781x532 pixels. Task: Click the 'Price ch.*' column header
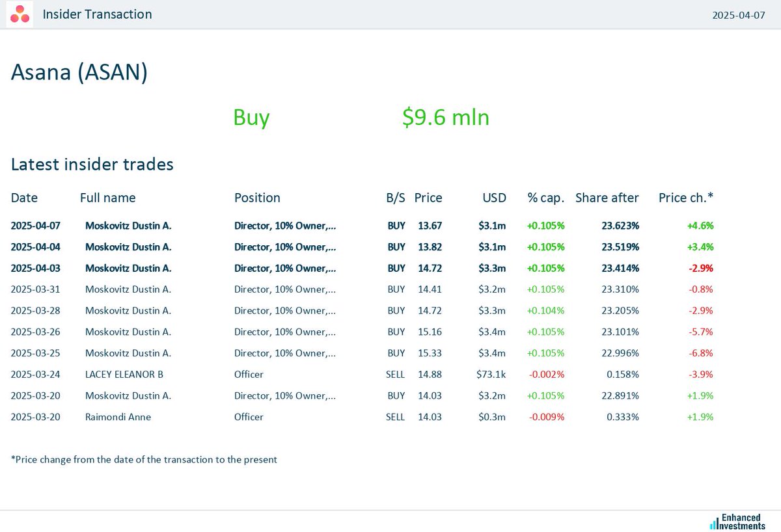[x=686, y=198]
